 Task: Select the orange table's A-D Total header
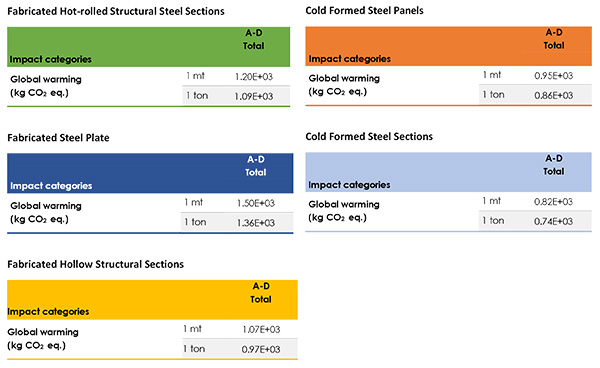[554, 39]
